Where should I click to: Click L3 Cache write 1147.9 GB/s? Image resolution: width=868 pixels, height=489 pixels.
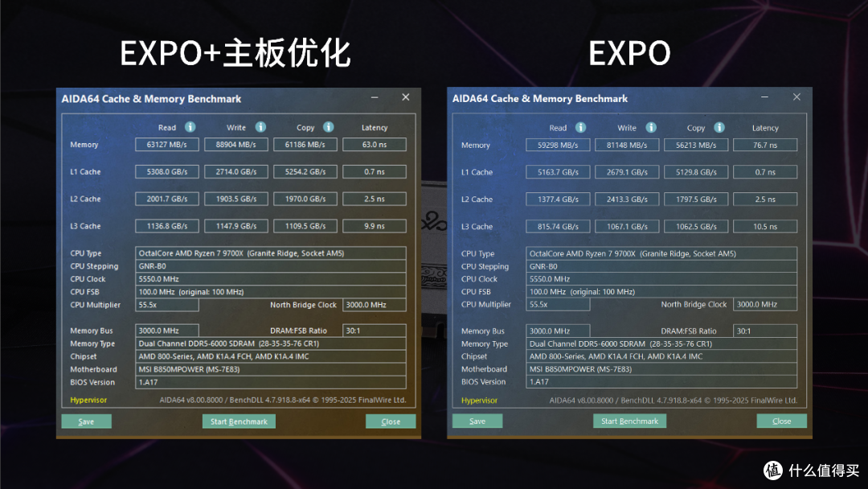tap(235, 226)
